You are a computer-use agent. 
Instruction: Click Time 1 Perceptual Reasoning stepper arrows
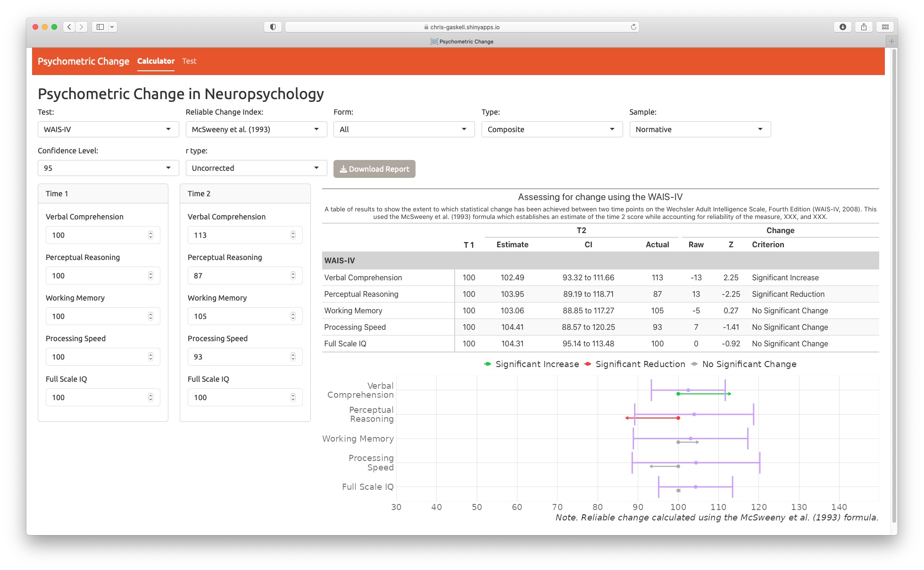[x=151, y=276]
